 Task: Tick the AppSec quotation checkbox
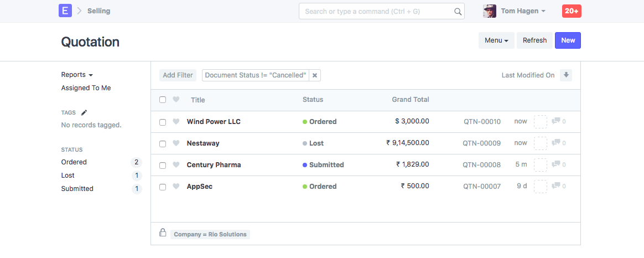pyautogui.click(x=163, y=187)
